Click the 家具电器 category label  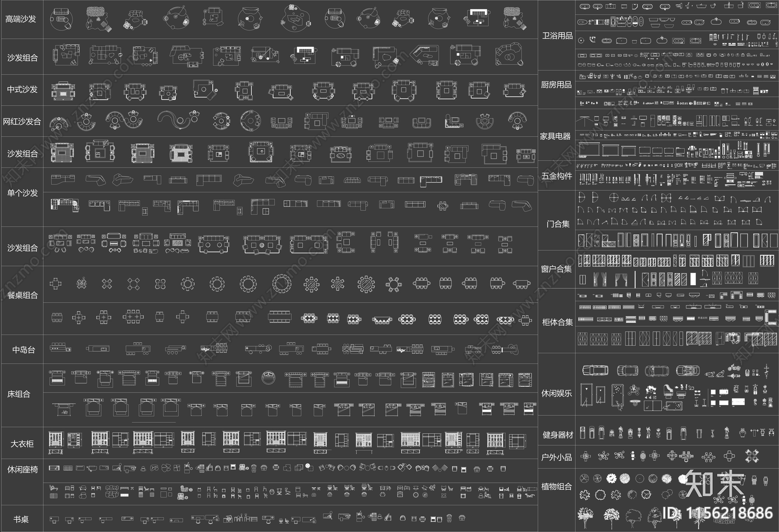(555, 137)
